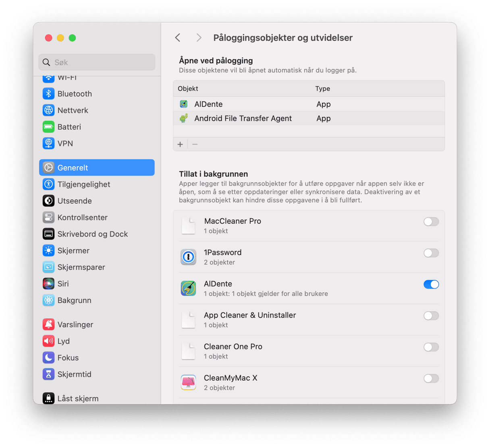Image resolution: width=490 pixels, height=448 pixels.
Task: Click the 1Password app icon
Action: 188,257
